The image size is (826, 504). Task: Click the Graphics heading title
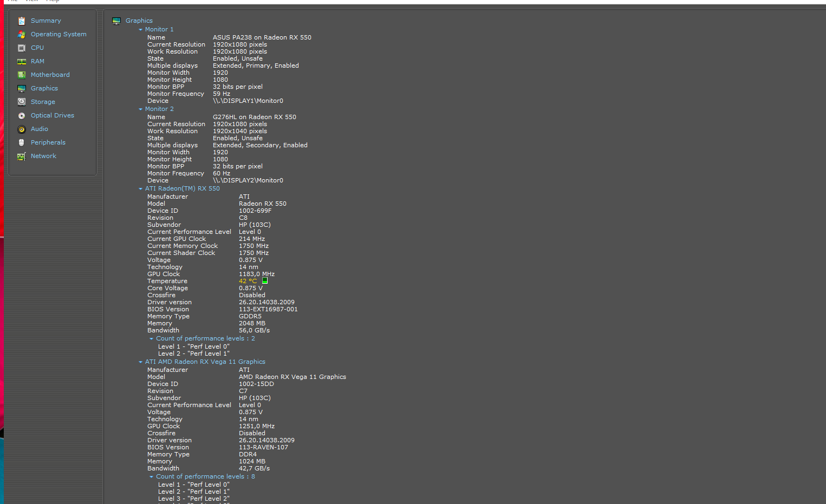click(139, 21)
